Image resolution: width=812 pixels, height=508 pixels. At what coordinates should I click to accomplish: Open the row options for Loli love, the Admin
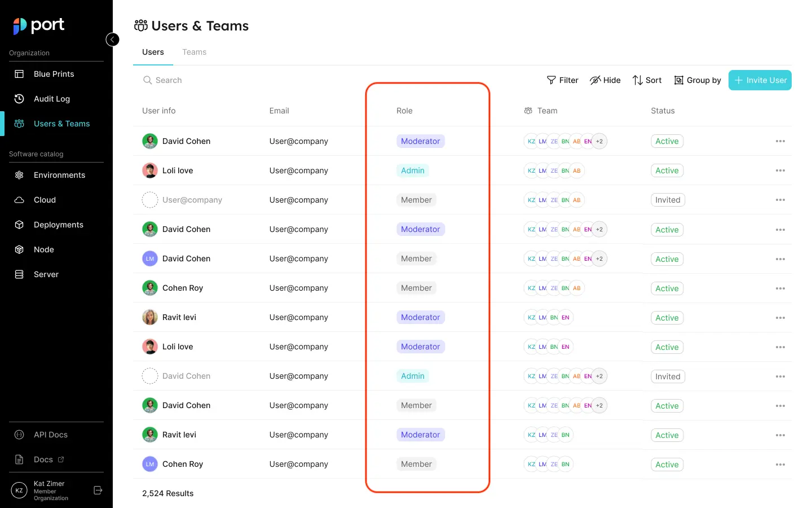click(x=780, y=170)
